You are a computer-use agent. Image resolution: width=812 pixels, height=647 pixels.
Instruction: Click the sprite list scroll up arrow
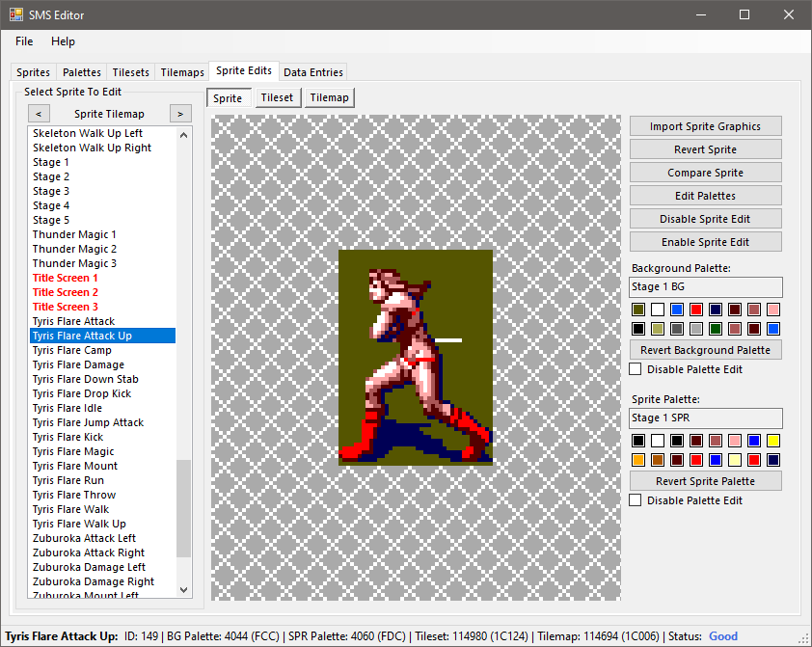[183, 135]
